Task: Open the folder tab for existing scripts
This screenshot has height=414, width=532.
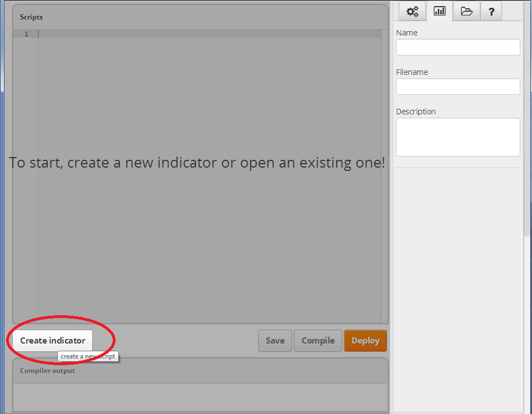Action: 466,11
